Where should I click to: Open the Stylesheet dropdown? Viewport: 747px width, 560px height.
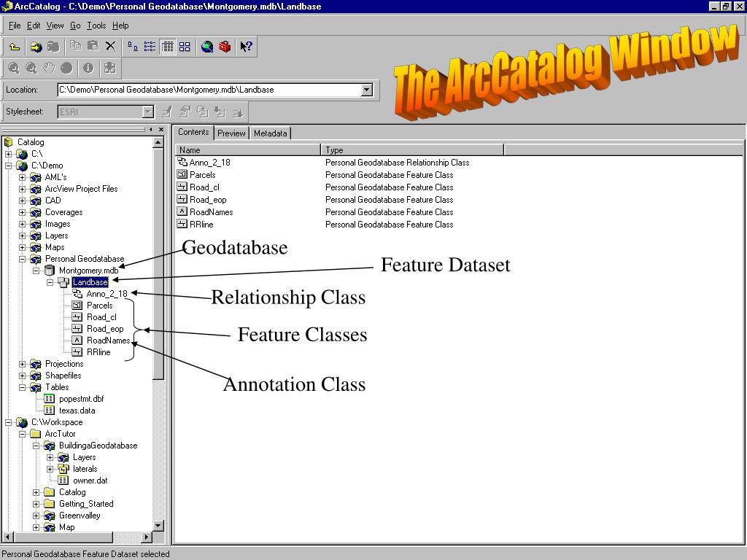pos(148,112)
